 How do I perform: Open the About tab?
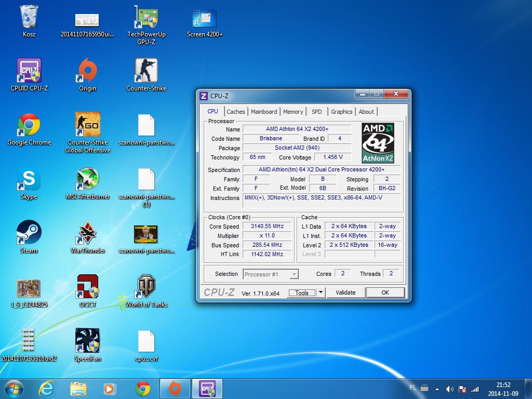tap(366, 112)
